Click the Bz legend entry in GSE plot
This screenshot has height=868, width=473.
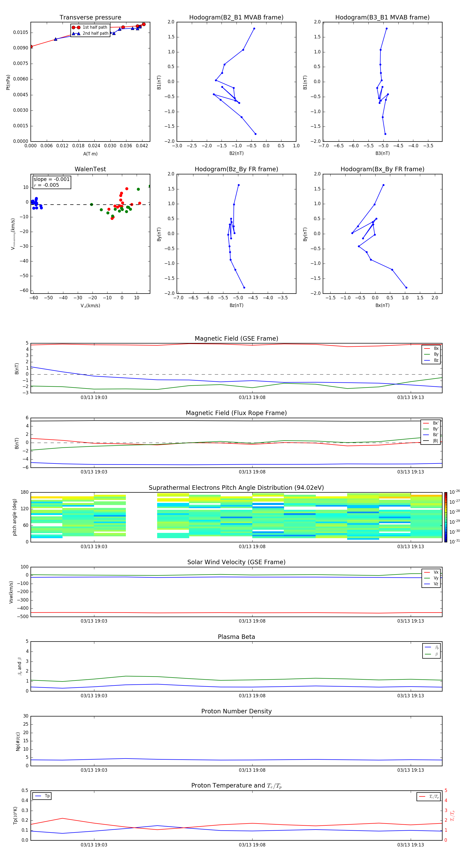[431, 360]
